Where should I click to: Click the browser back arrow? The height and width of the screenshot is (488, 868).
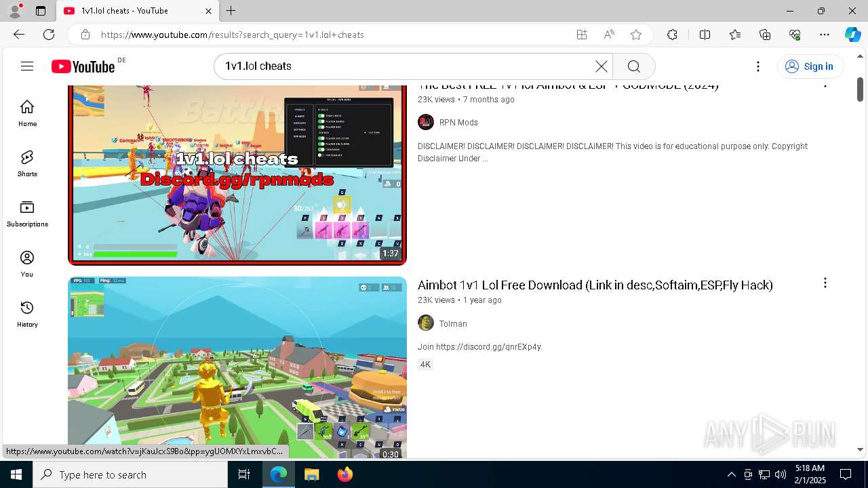pyautogui.click(x=19, y=35)
